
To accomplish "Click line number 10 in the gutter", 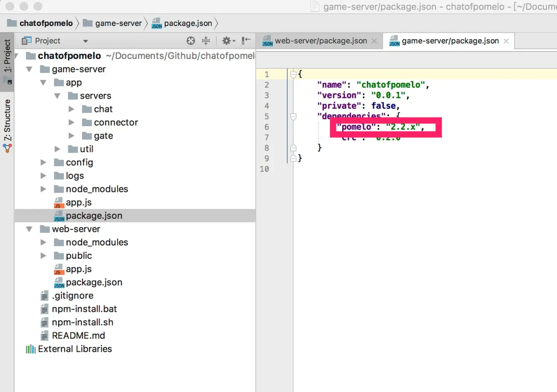I will 264,169.
